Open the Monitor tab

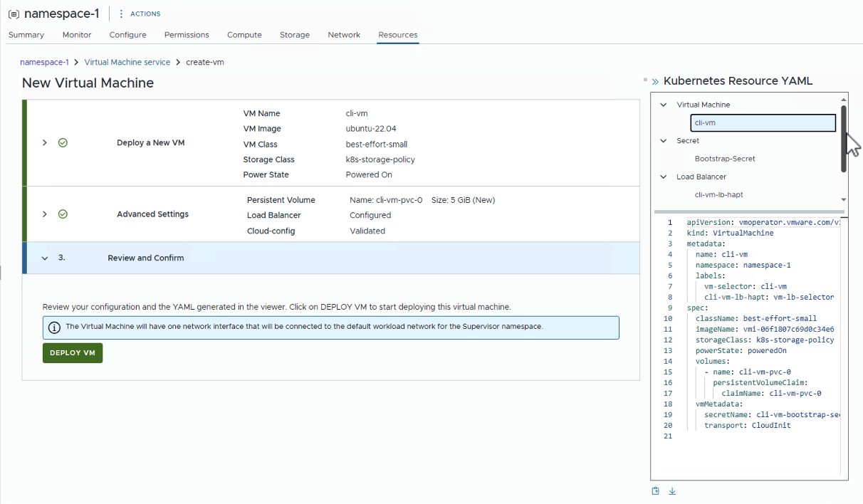[x=77, y=35]
